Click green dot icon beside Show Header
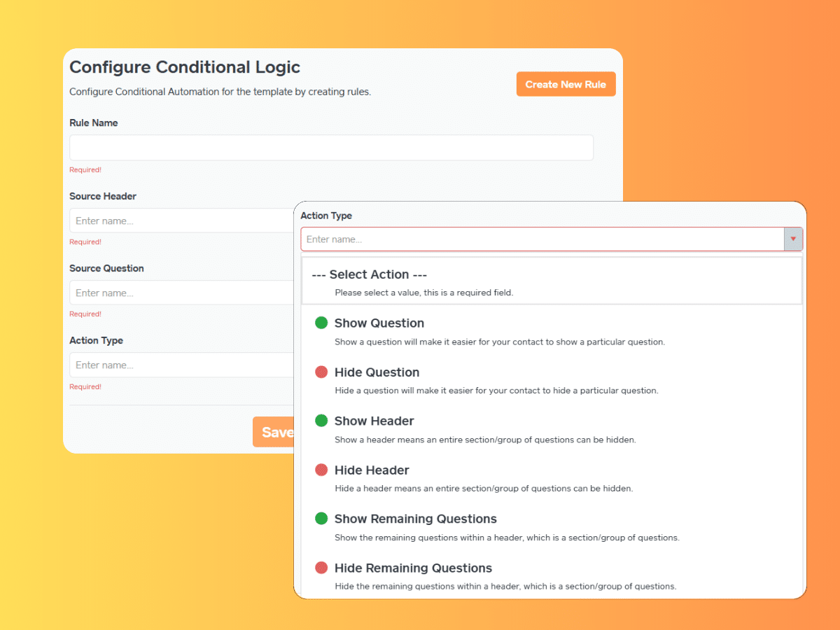 pyautogui.click(x=321, y=421)
